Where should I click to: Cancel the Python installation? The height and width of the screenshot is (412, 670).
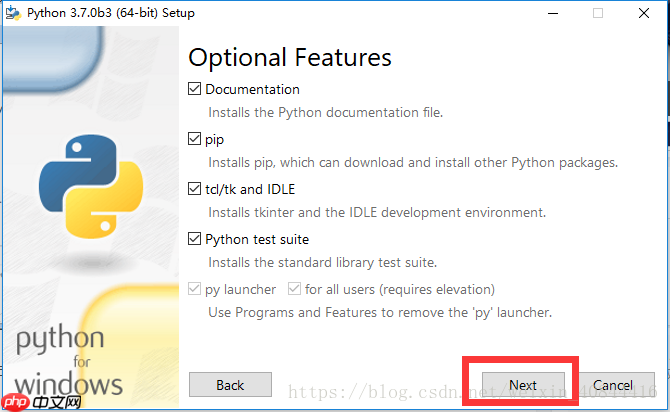click(612, 385)
